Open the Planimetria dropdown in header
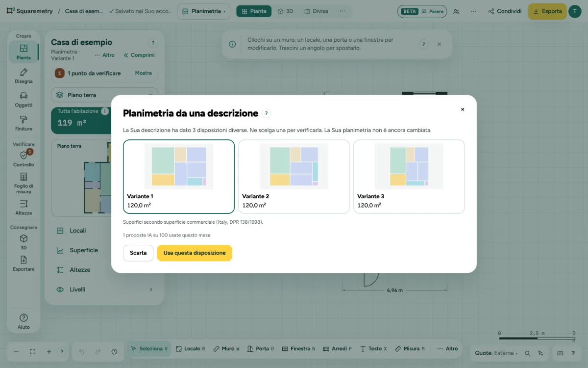 pos(204,11)
